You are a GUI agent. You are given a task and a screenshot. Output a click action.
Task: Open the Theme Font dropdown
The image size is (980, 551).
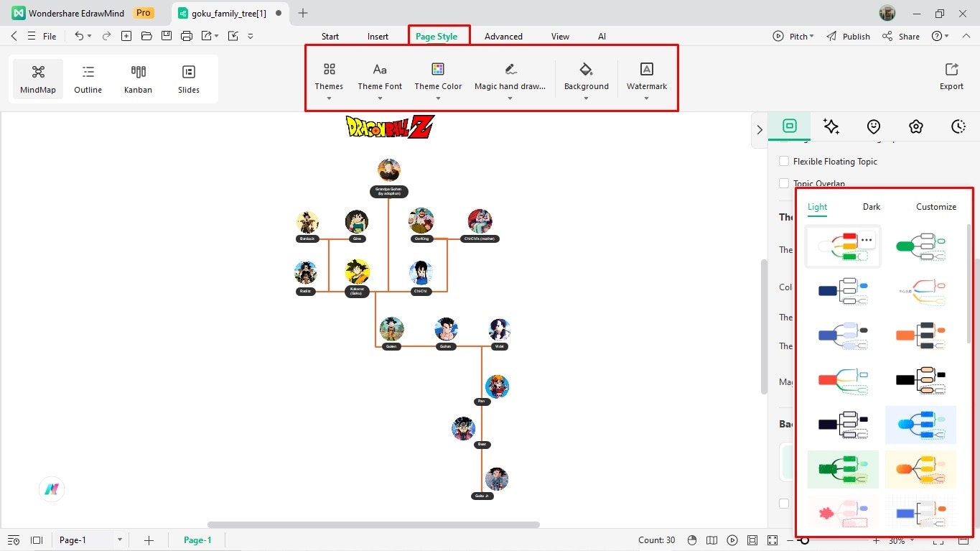pyautogui.click(x=380, y=80)
